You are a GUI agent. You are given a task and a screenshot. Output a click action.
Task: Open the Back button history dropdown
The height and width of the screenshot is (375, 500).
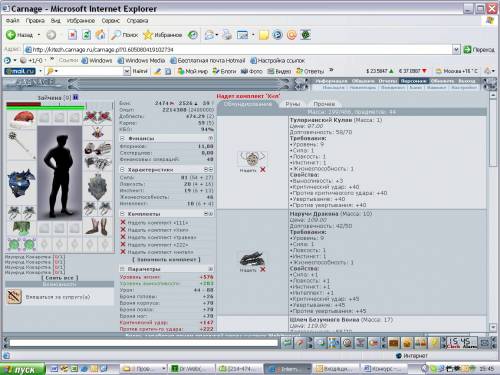(x=39, y=35)
